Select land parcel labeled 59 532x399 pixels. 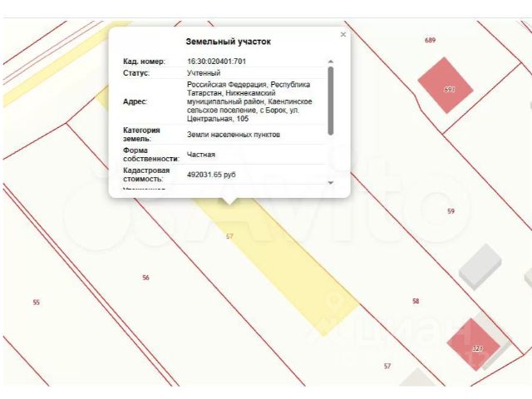[451, 211]
